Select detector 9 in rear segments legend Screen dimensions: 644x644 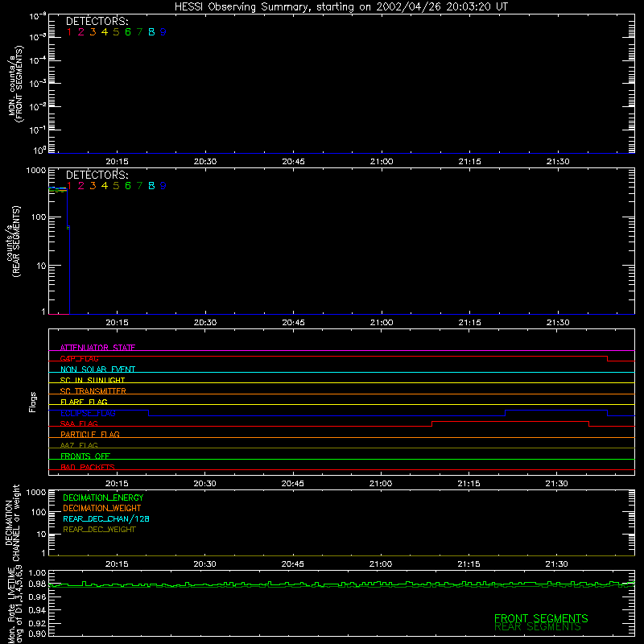(x=163, y=186)
